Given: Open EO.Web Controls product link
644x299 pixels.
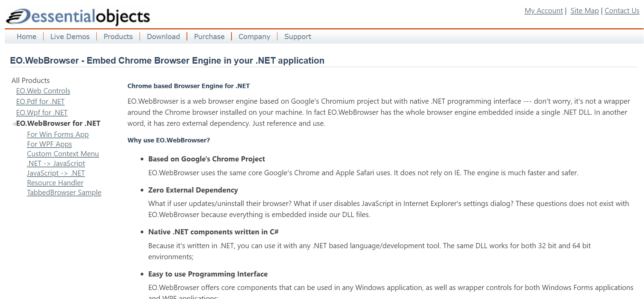Looking at the screenshot, I should (x=43, y=91).
